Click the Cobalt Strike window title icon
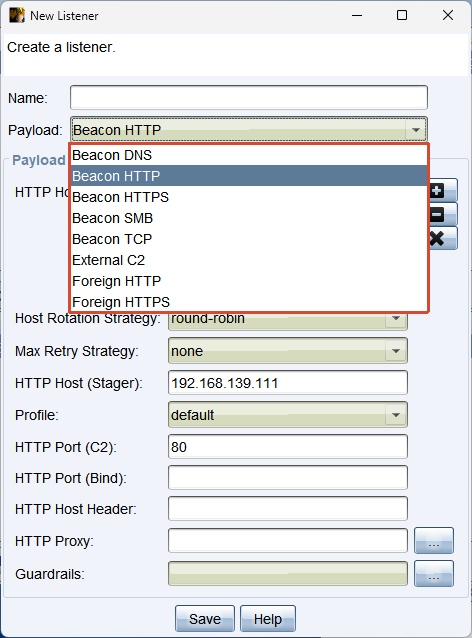 (17, 15)
